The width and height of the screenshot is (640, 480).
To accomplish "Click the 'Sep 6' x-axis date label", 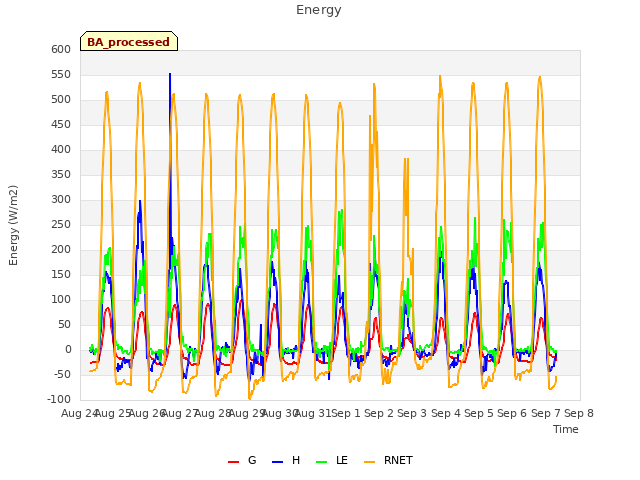I will click(x=512, y=413).
